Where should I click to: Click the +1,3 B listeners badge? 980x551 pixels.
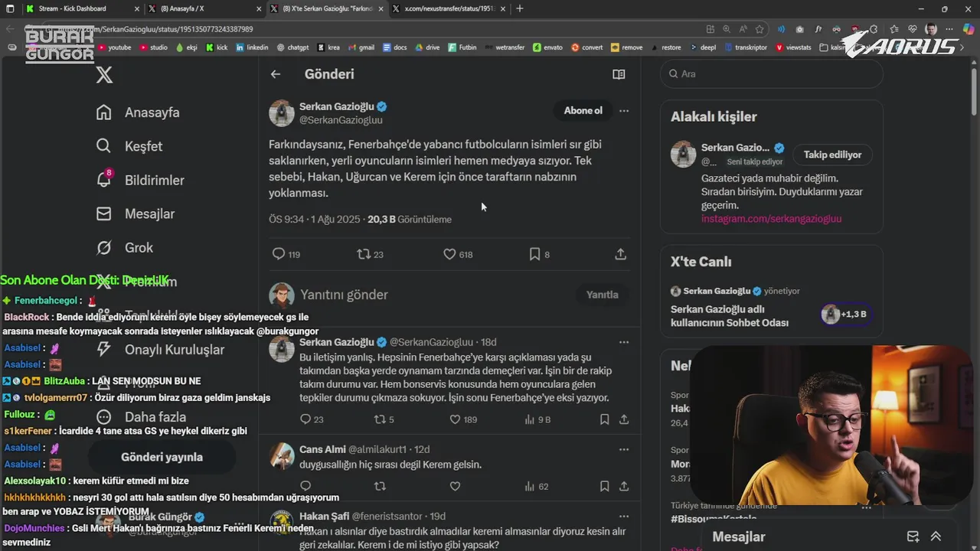tap(844, 315)
